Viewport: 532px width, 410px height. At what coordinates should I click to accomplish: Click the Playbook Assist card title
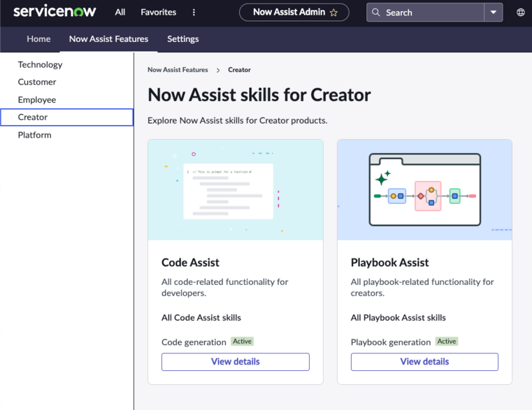pos(390,263)
